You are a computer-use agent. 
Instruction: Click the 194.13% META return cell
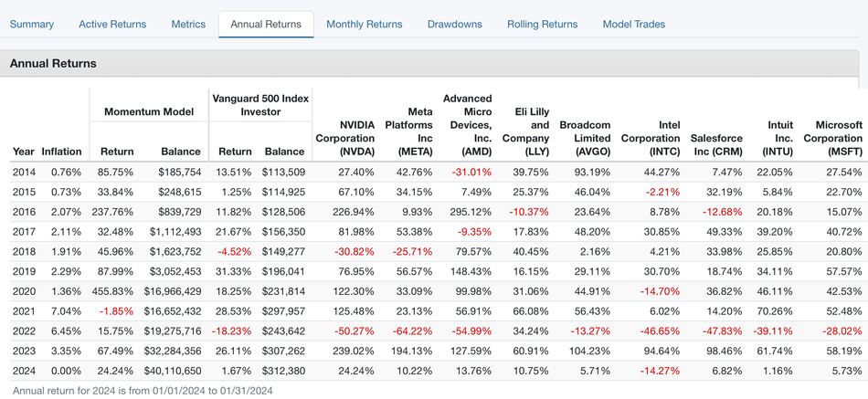point(413,352)
